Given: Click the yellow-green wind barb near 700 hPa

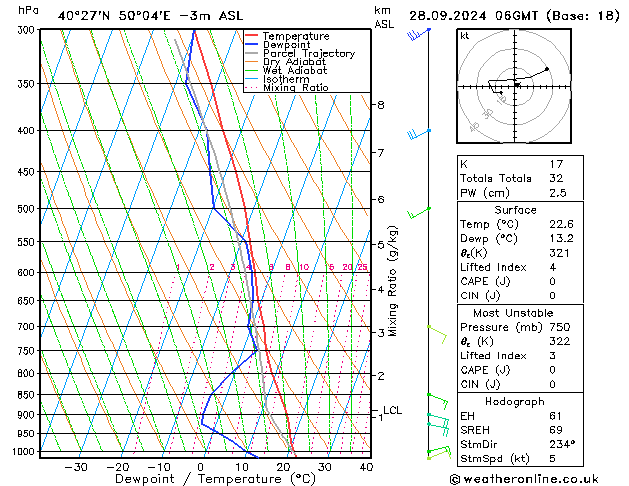Looking at the screenshot, I should [x=435, y=329].
